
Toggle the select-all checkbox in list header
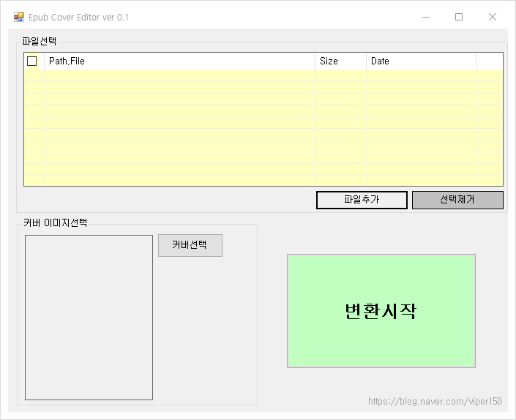pos(31,61)
